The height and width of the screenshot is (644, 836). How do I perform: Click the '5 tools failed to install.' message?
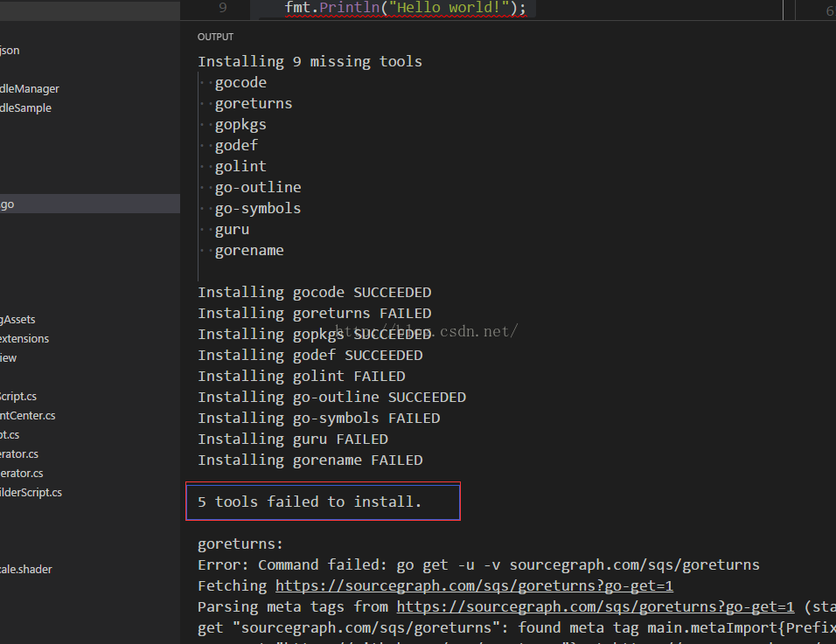pos(310,502)
